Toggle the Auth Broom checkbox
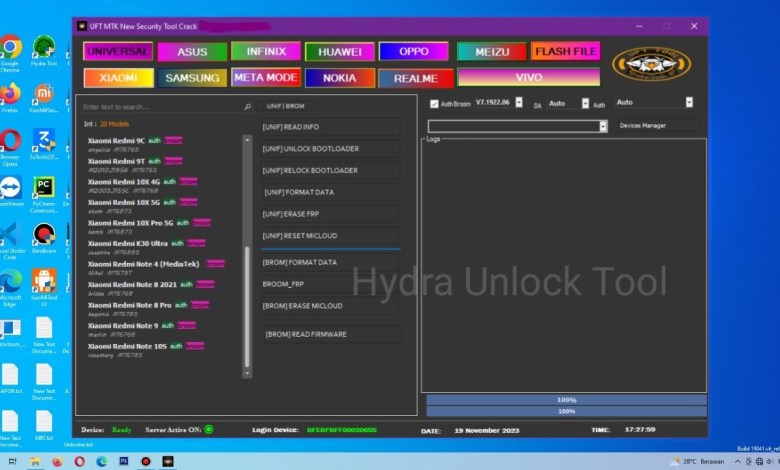The image size is (780, 470). (x=433, y=103)
